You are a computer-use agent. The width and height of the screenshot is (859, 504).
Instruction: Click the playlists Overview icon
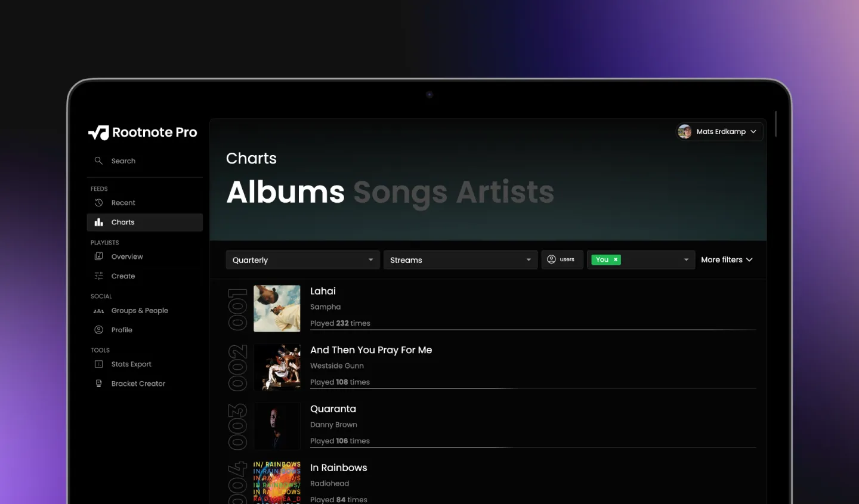click(99, 256)
